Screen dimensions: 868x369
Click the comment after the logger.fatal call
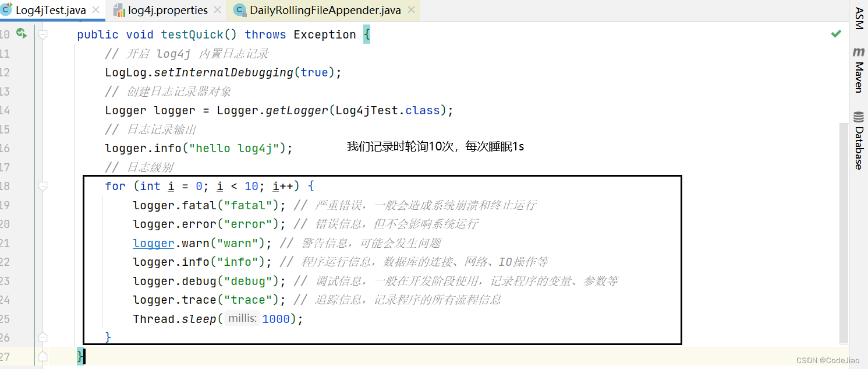coord(414,205)
